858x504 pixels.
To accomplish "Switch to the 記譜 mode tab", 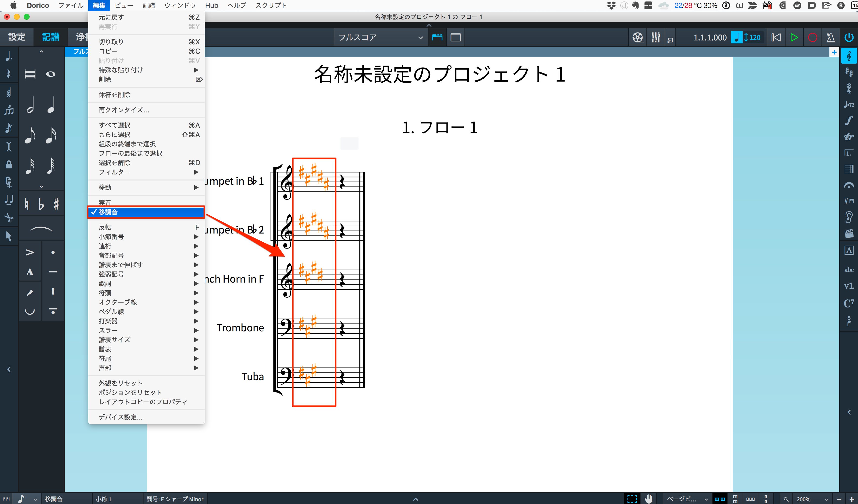I will [x=50, y=37].
